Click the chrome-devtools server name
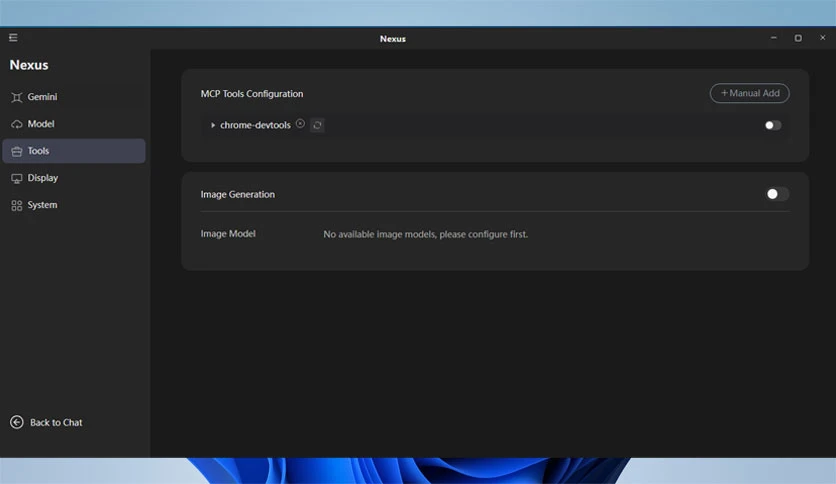 pyautogui.click(x=255, y=125)
